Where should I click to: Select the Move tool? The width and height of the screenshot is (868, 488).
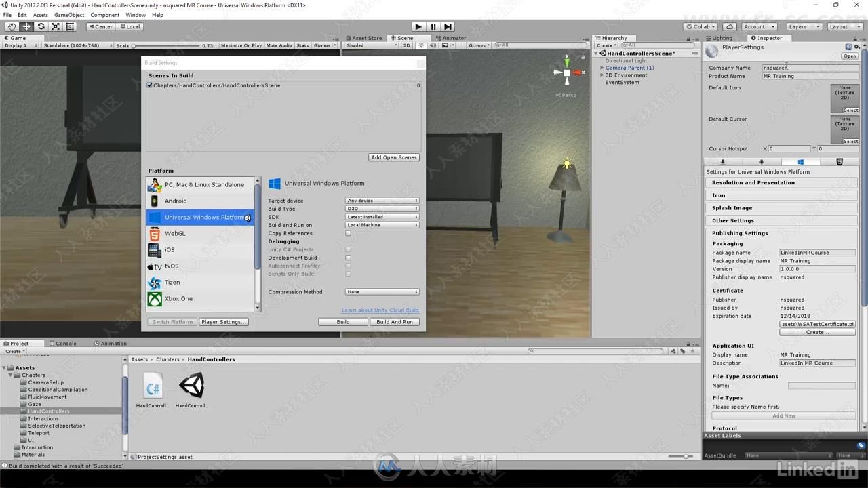26,26
